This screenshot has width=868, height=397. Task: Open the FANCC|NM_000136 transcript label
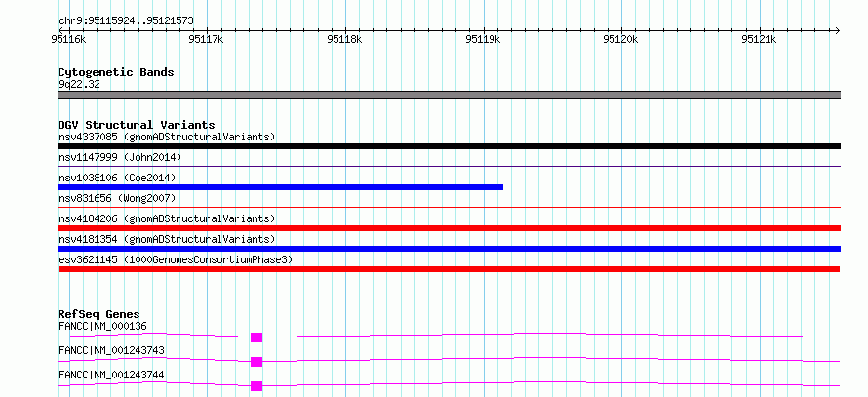click(x=103, y=326)
